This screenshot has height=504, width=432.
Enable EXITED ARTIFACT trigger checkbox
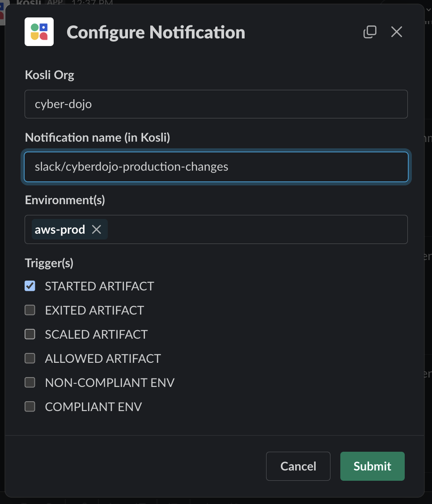tap(30, 310)
